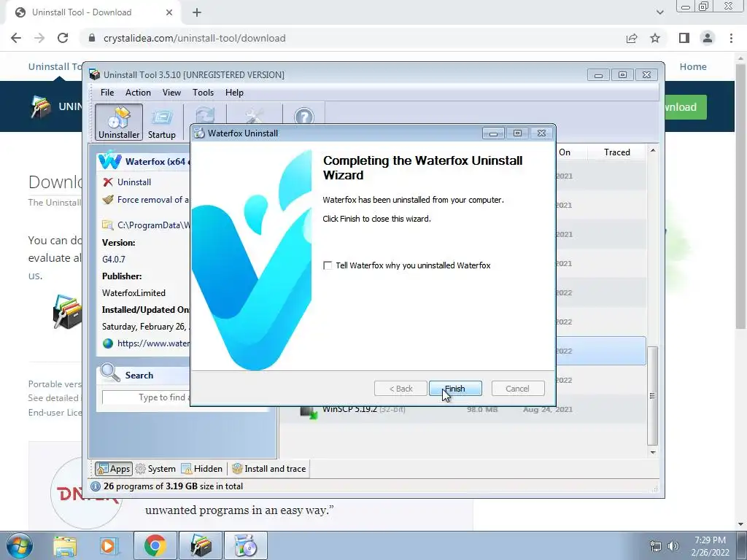Open the Help menu in Uninstall Tool
747x560 pixels.
point(234,93)
